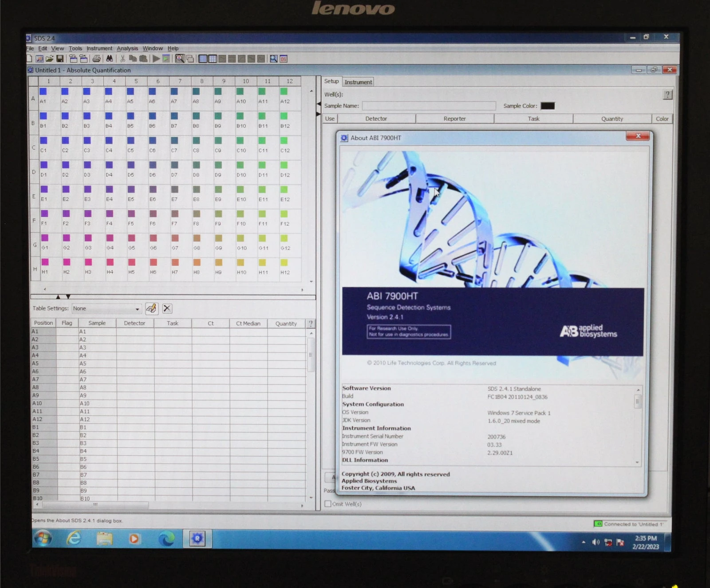The width and height of the screenshot is (710, 588).
Task: Click the Open folder toolbar icon
Action: [x=49, y=59]
